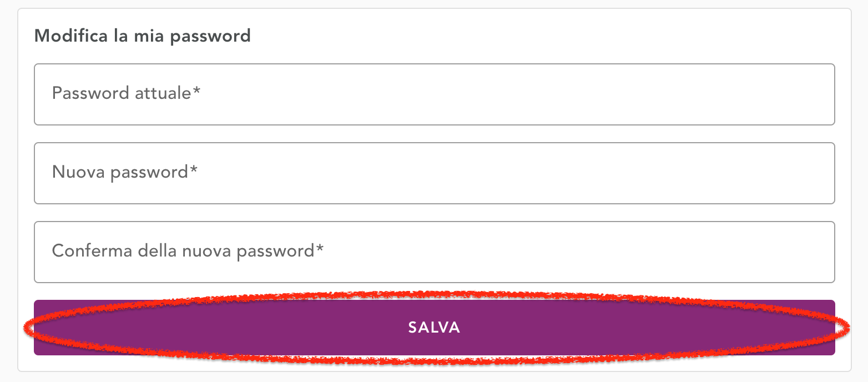Click the 'Password attuale*' placeholder text
868x382 pixels.
click(126, 93)
